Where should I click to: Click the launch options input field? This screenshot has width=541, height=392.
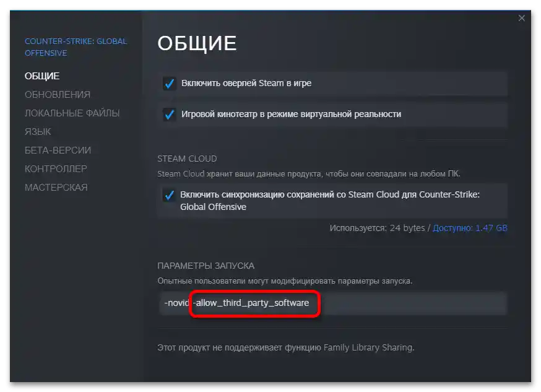click(x=333, y=303)
